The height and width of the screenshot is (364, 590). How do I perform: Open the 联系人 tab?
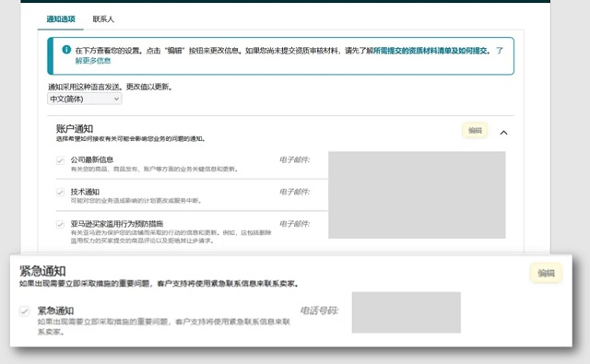coord(103,18)
